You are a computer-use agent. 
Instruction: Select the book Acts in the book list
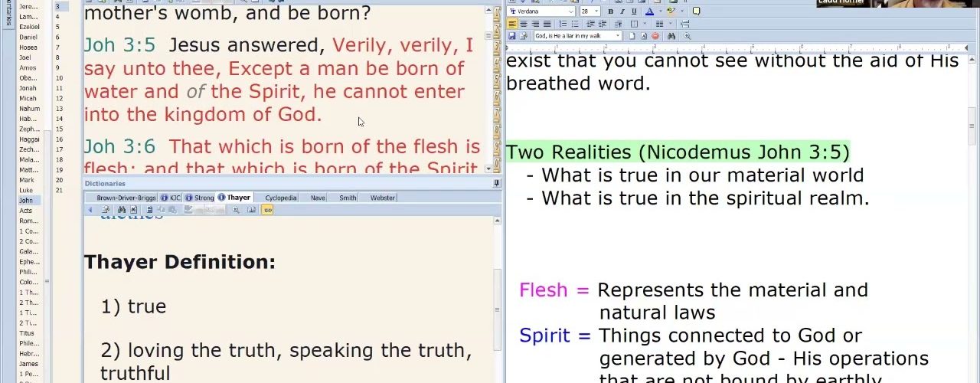[26, 211]
